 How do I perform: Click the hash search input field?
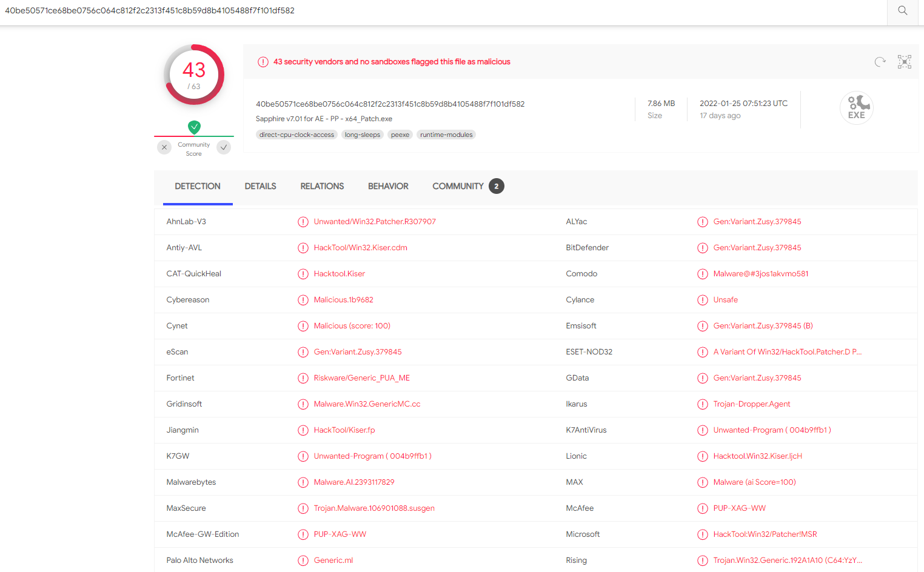point(443,11)
